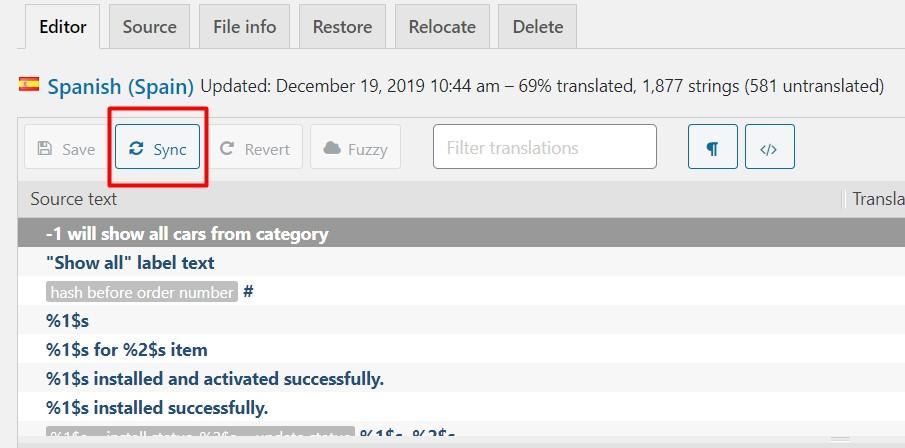Click the Spanish flag icon
905x448 pixels.
(x=29, y=85)
